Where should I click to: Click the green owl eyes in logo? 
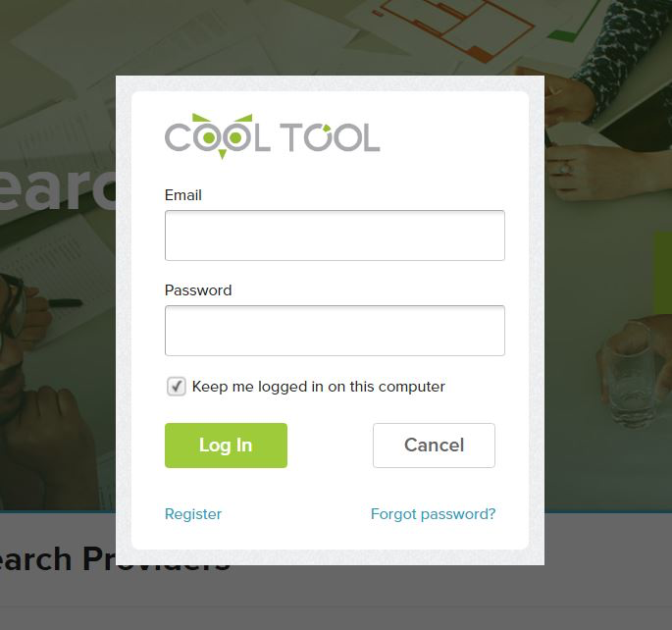coord(222,137)
